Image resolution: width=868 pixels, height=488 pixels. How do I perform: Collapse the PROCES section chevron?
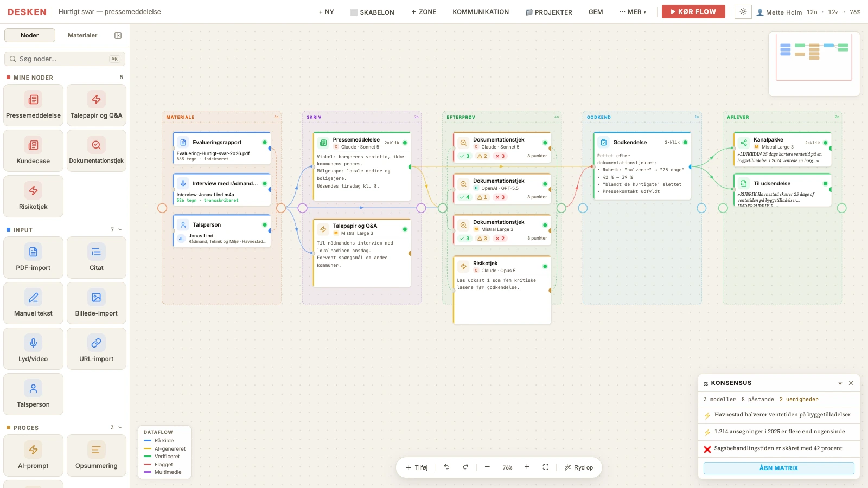click(x=120, y=428)
